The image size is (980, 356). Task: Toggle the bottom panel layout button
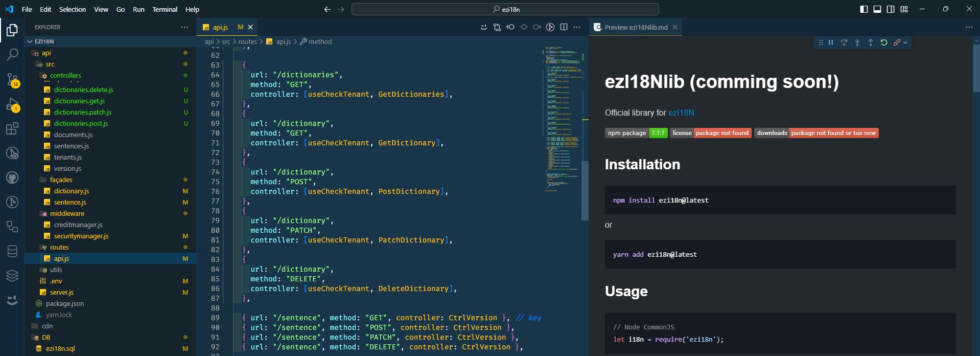(x=877, y=9)
